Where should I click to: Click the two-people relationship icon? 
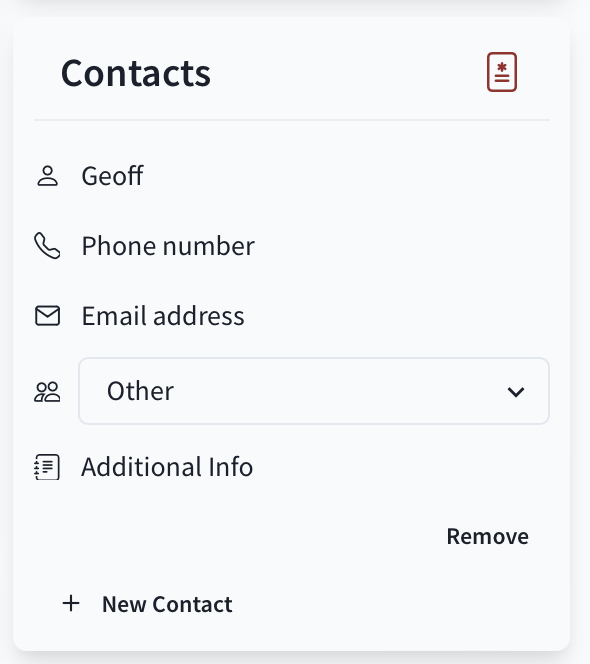(x=47, y=392)
